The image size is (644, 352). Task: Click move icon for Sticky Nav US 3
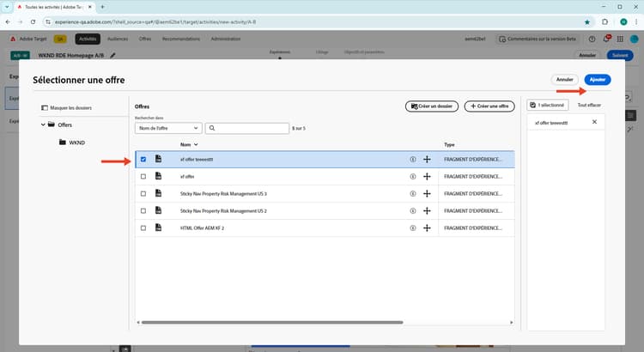point(427,193)
